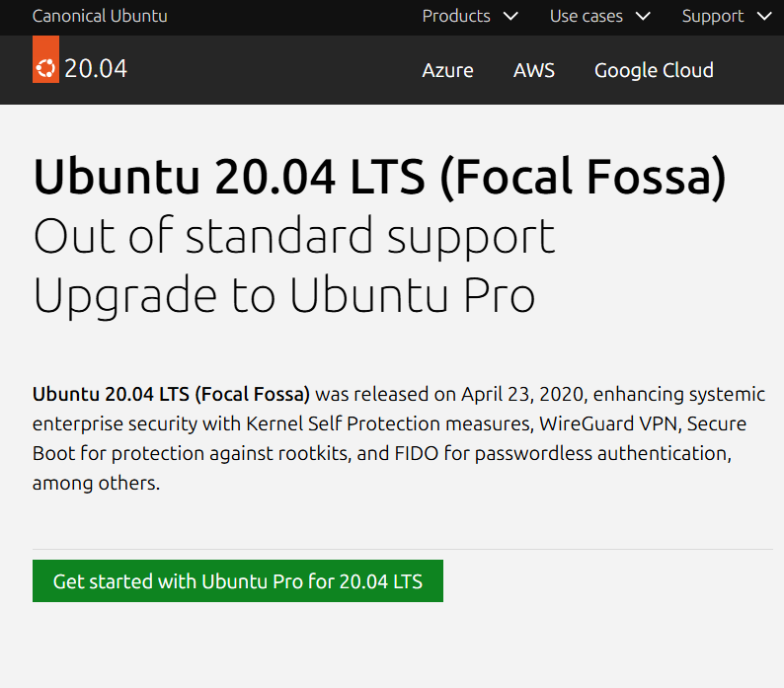Switch to the AWS tab

[534, 71]
